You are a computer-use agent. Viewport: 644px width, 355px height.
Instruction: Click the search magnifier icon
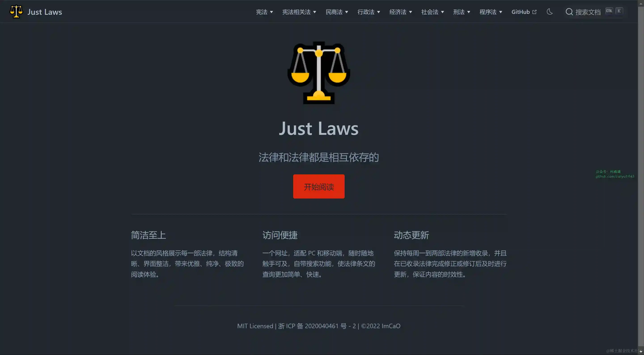pos(569,12)
